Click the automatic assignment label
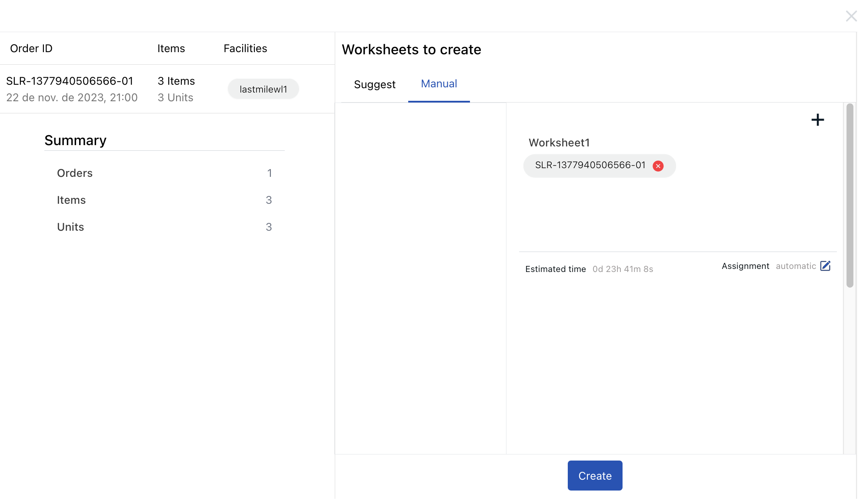This screenshot has width=866, height=504. [x=797, y=266]
